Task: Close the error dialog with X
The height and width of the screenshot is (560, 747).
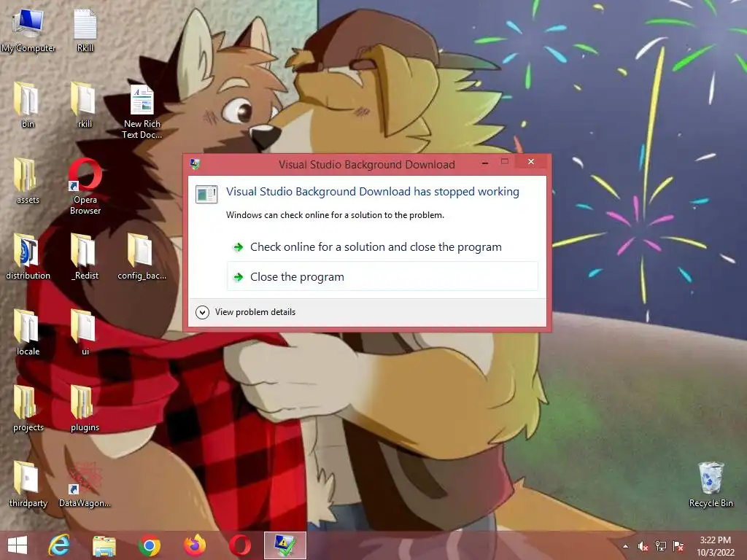Action: click(x=531, y=162)
